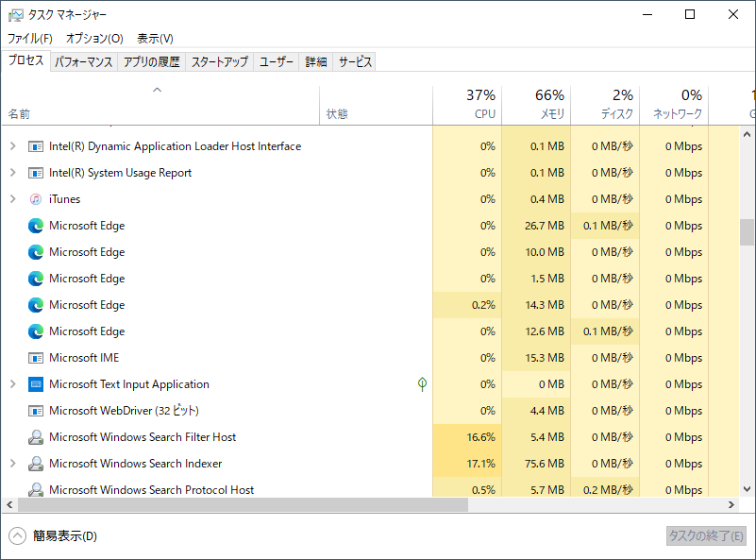756x560 pixels.
Task: Expand Intel Dynamic Application Loader Host Interface
Action: pos(13,145)
